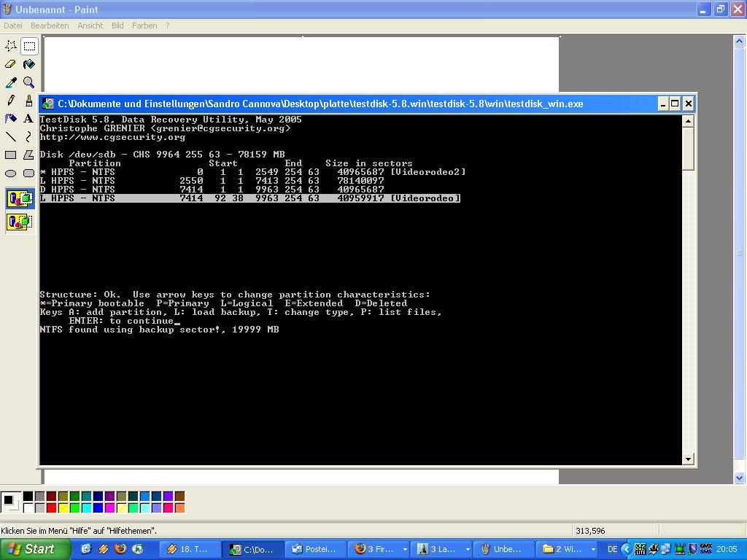Open the Farben menu
This screenshot has height=560, width=747.
click(144, 26)
